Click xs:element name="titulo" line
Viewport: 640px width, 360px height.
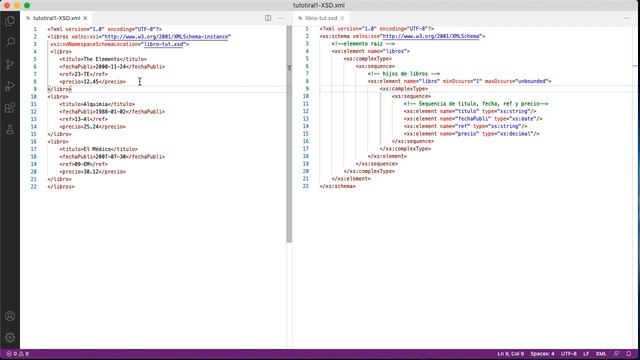(x=470, y=111)
